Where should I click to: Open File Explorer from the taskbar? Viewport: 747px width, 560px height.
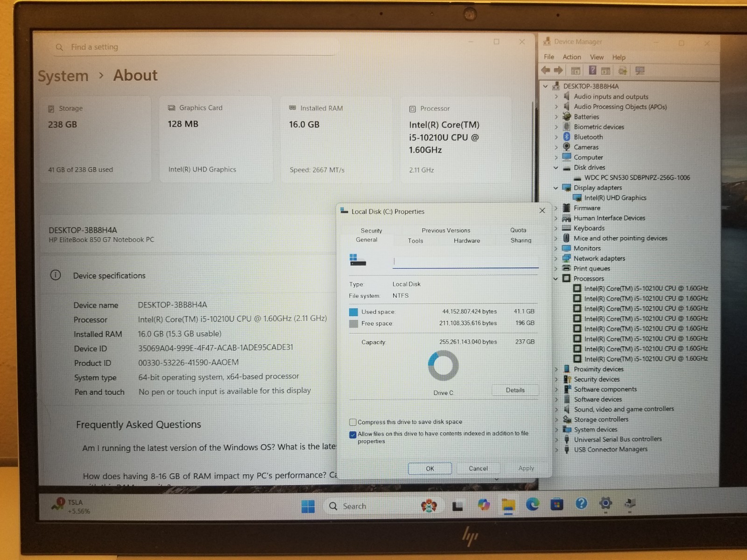pyautogui.click(x=508, y=505)
